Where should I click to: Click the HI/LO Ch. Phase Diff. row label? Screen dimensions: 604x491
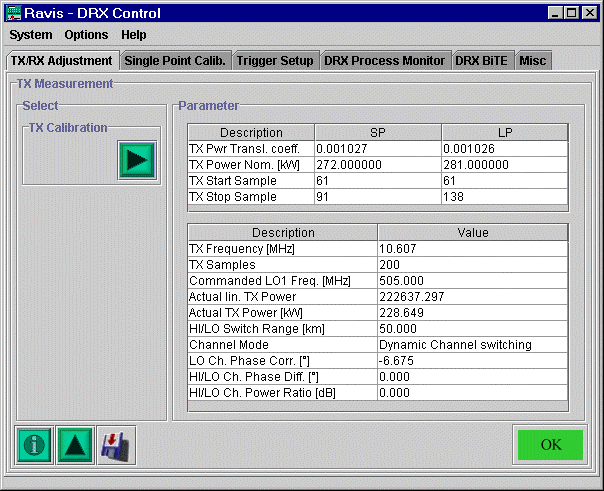[x=283, y=377]
